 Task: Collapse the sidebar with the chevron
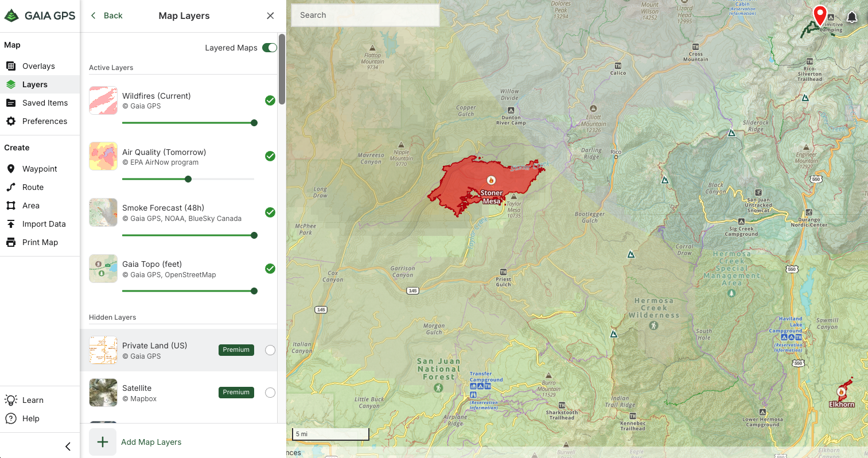point(68,446)
